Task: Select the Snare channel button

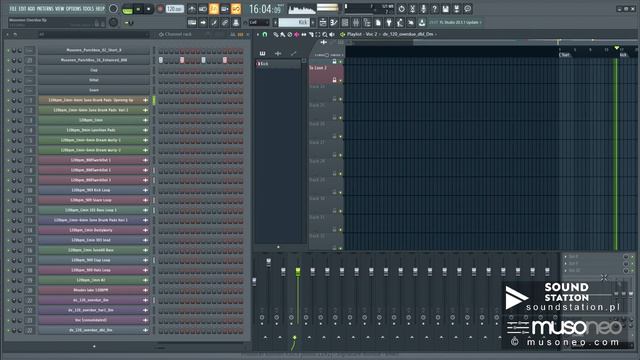Action: click(x=94, y=90)
